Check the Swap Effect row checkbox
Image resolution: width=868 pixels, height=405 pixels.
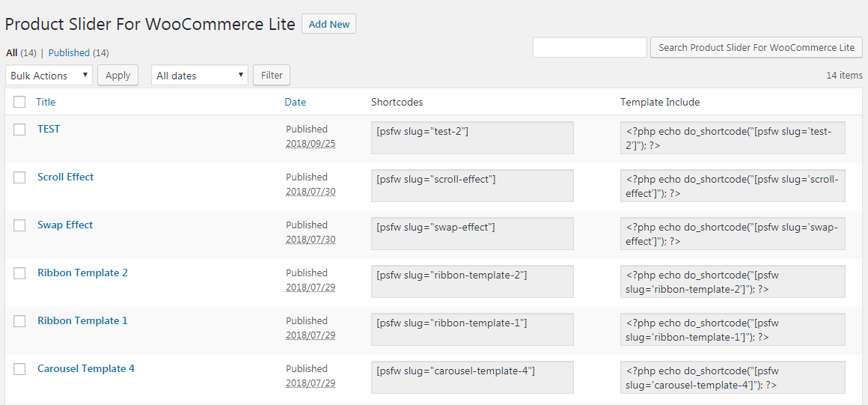[x=20, y=225]
